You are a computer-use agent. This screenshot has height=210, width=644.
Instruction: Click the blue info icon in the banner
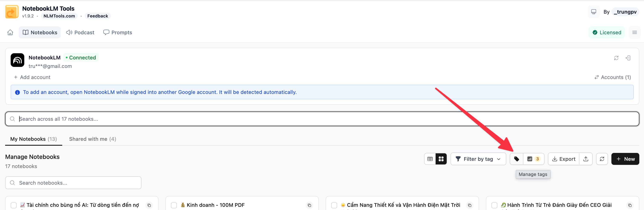(x=17, y=92)
